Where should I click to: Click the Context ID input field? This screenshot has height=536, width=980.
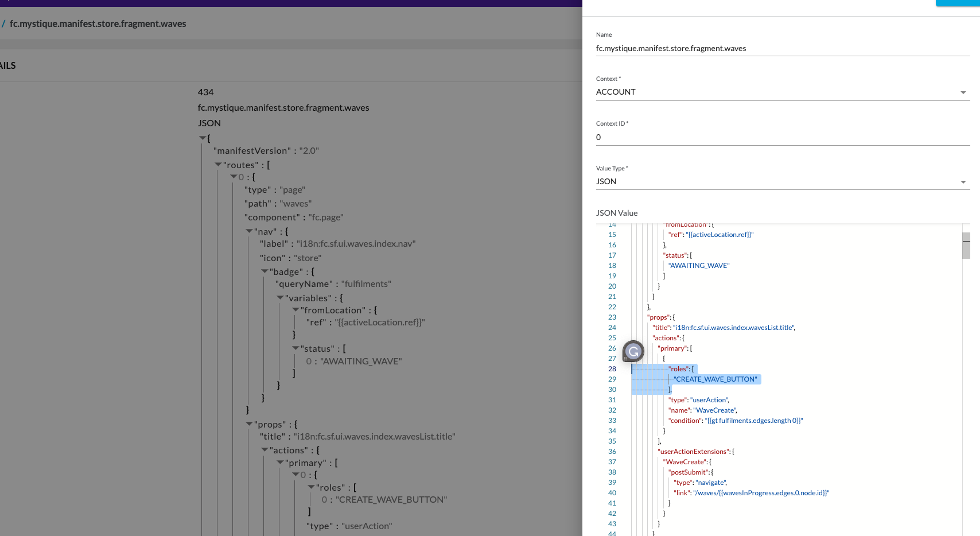782,138
